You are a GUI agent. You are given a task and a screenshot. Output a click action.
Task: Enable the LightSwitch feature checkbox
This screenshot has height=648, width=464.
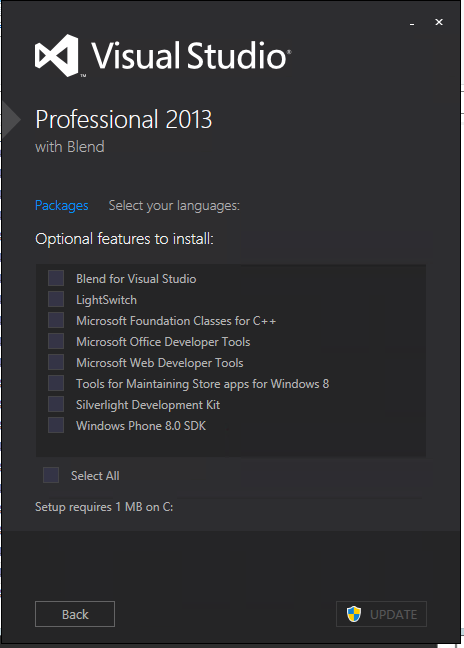pyautogui.click(x=56, y=299)
